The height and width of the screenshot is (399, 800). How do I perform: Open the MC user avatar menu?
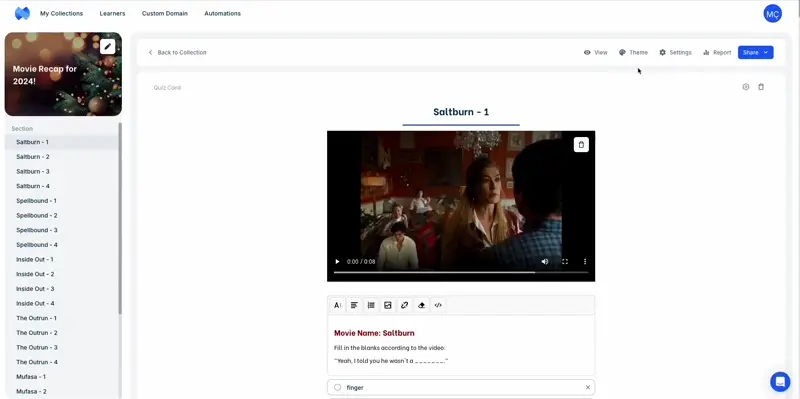(x=772, y=14)
